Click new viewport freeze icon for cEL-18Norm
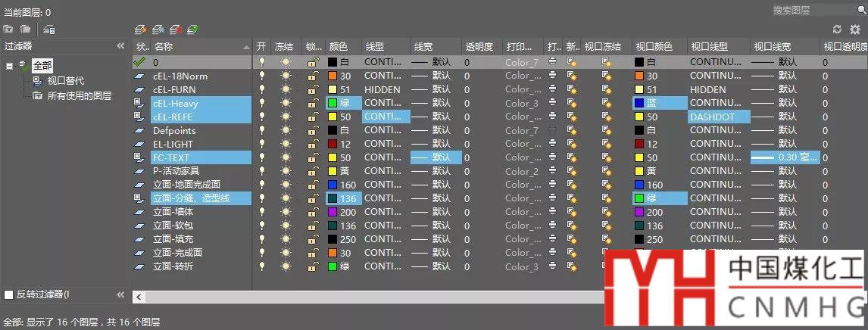868x330 pixels. tap(571, 76)
